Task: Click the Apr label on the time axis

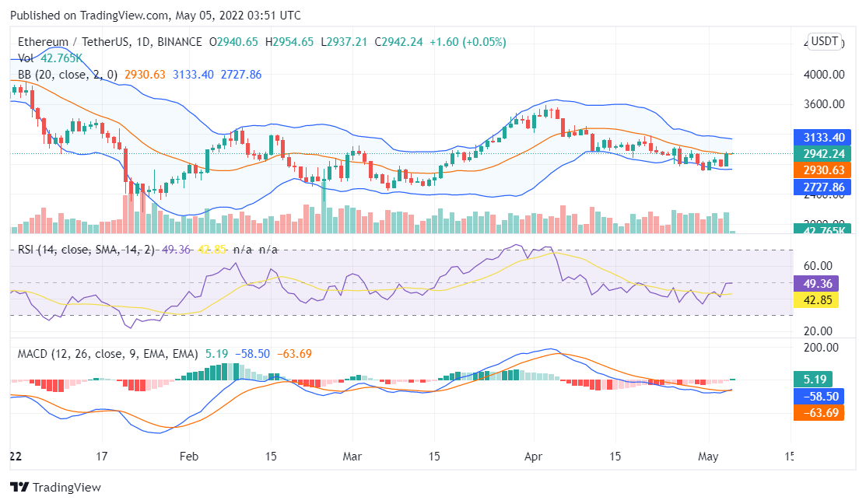Action: 533,457
